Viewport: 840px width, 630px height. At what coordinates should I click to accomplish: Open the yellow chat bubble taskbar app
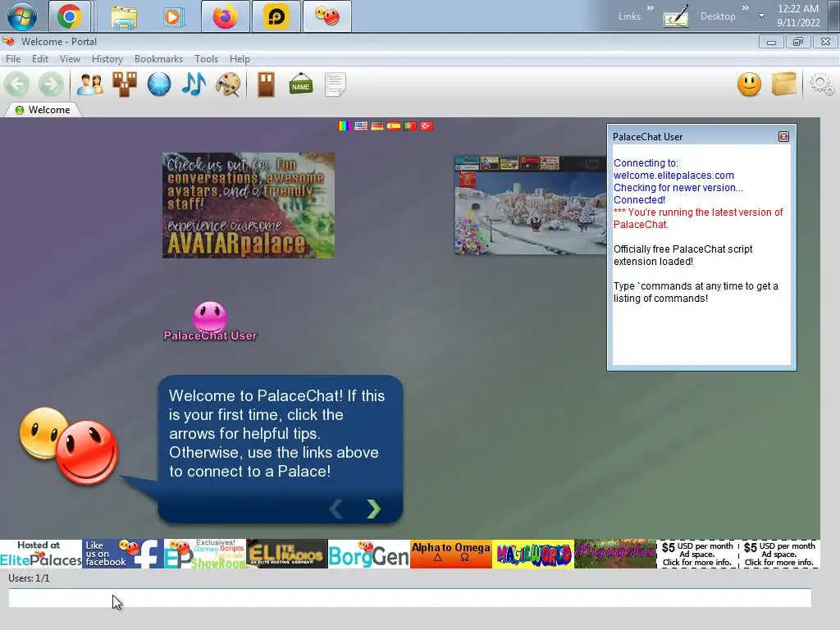276,16
